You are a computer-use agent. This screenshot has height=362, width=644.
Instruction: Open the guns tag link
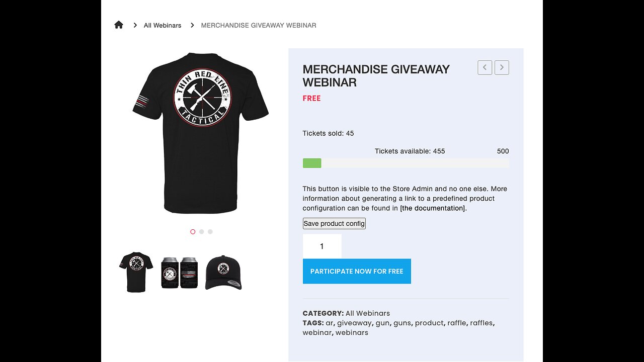click(402, 323)
